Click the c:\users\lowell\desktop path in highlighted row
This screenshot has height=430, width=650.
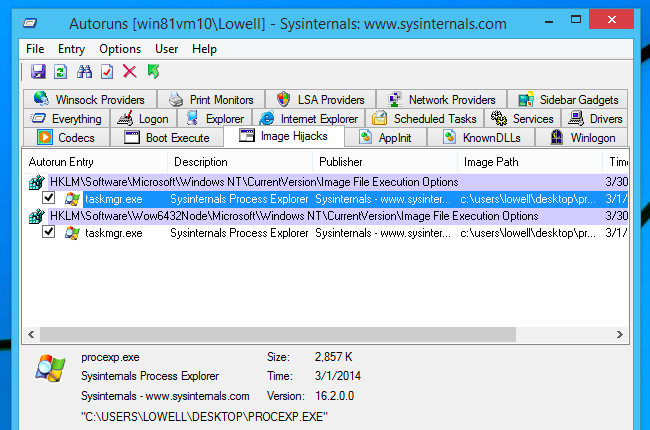point(528,199)
